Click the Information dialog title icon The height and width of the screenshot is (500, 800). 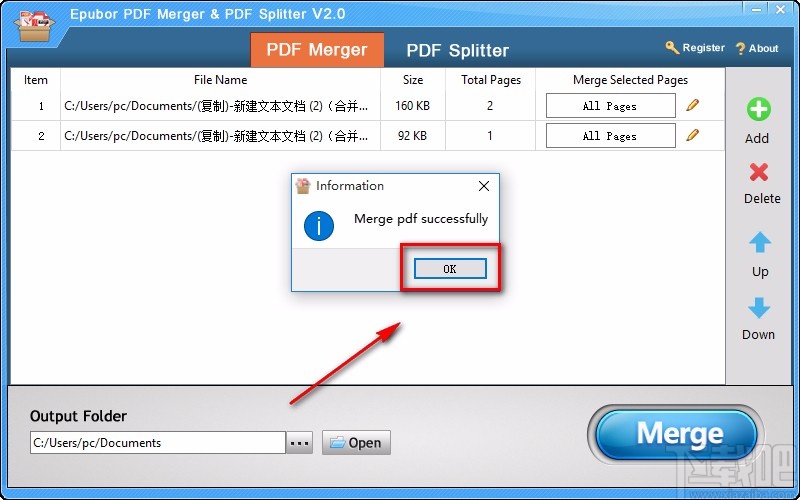click(303, 186)
